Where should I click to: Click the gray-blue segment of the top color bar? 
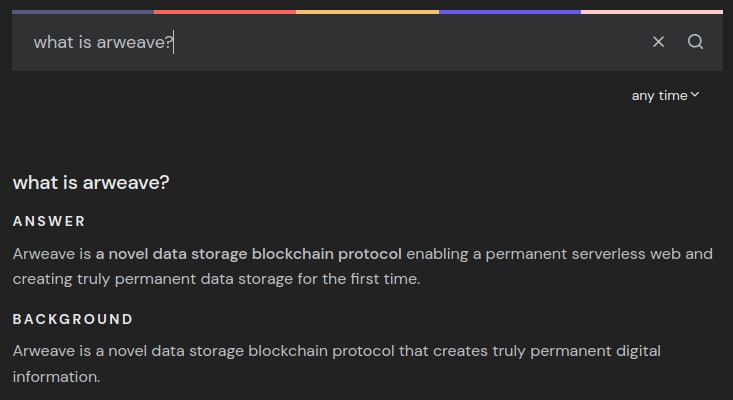[83, 12]
